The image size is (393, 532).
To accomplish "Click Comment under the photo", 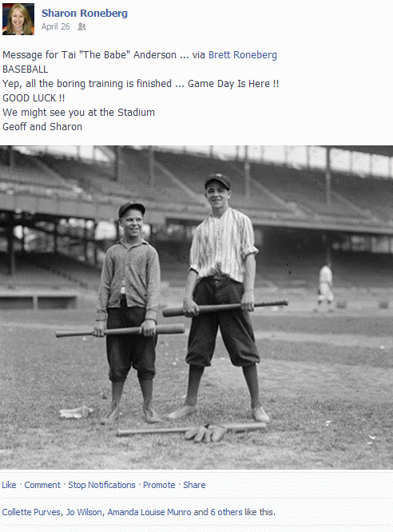I will click(x=42, y=485).
